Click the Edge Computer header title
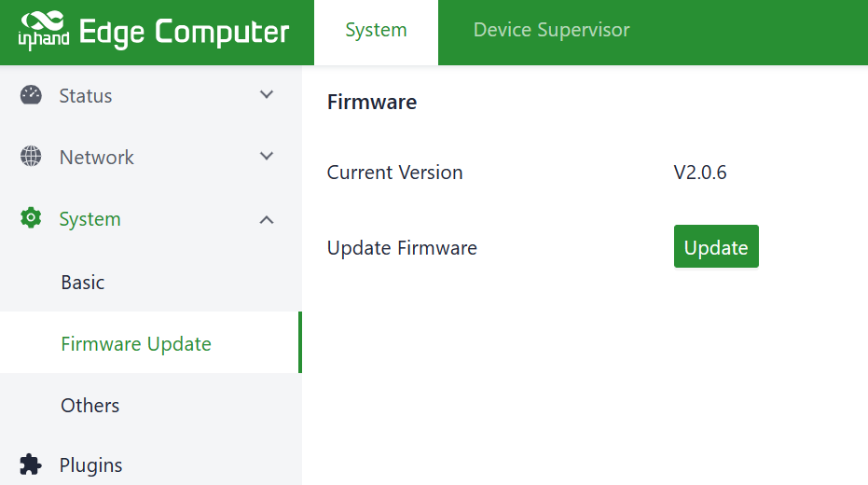 pyautogui.click(x=185, y=32)
